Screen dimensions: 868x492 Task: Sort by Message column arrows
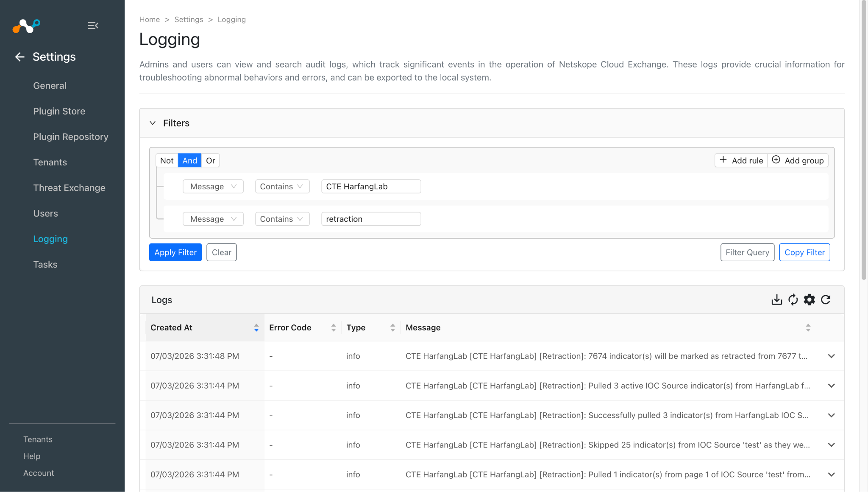pyautogui.click(x=808, y=327)
